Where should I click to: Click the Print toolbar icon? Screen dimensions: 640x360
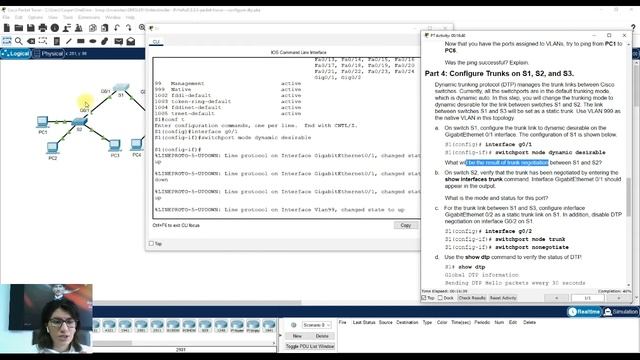43,28
